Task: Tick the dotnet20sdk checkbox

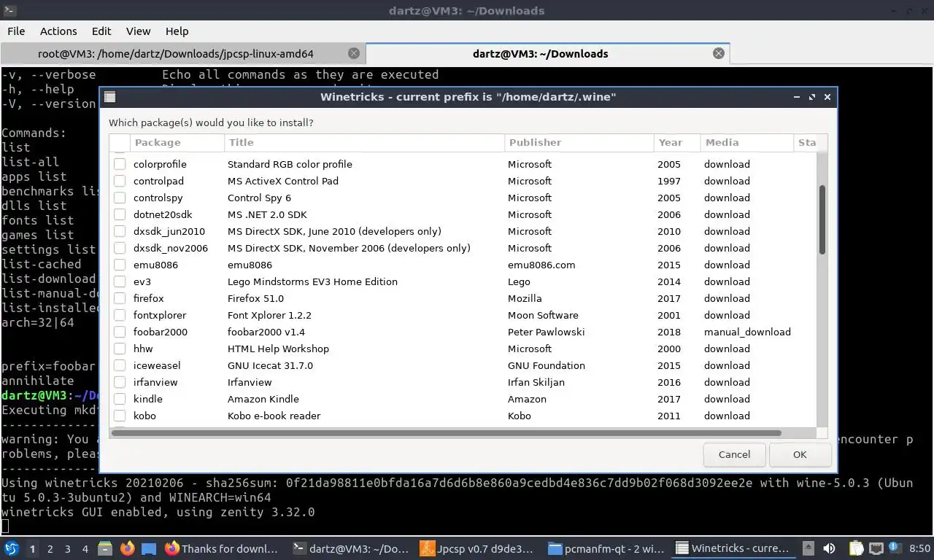Action: coord(120,214)
